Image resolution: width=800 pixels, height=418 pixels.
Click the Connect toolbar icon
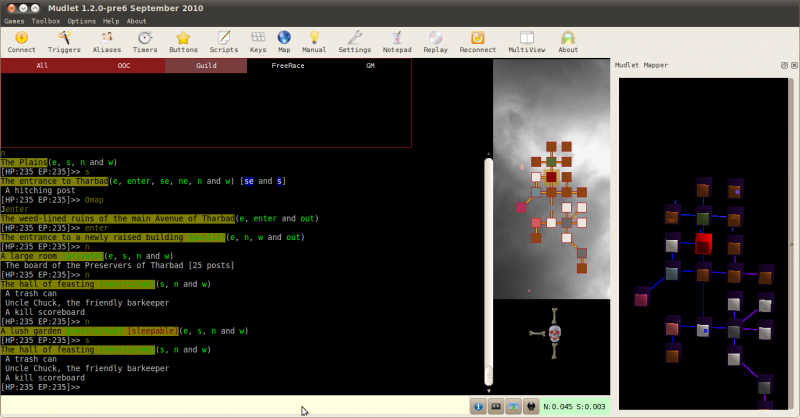pyautogui.click(x=21, y=42)
